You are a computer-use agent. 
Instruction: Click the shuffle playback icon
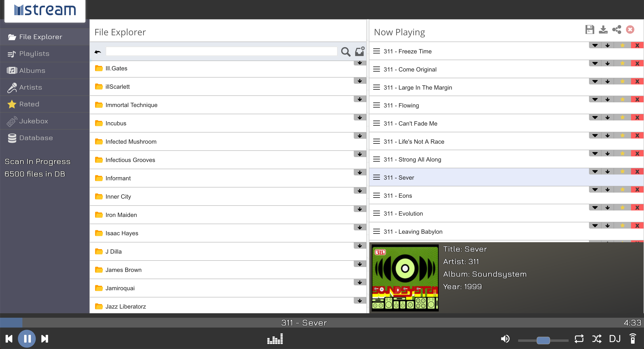coord(598,338)
